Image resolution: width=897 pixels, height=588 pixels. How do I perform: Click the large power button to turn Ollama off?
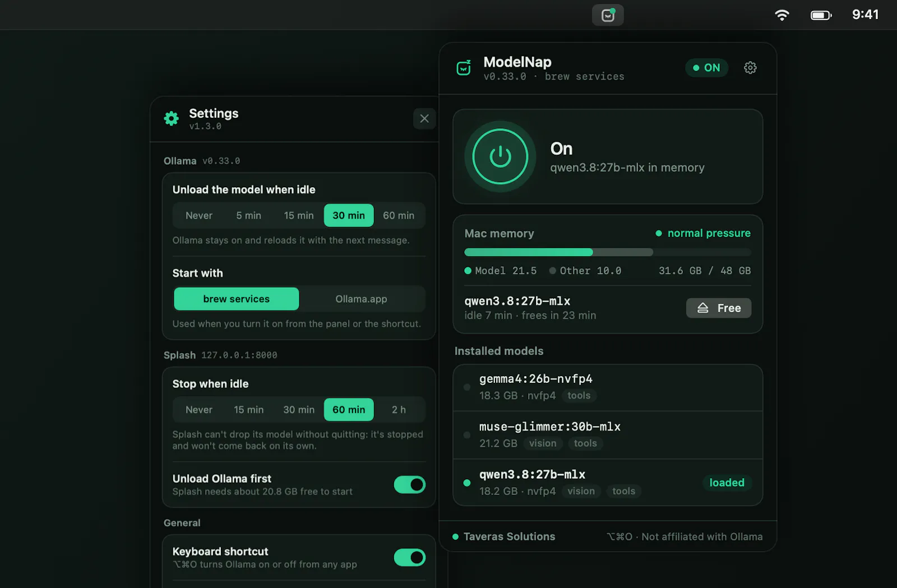pos(500,156)
